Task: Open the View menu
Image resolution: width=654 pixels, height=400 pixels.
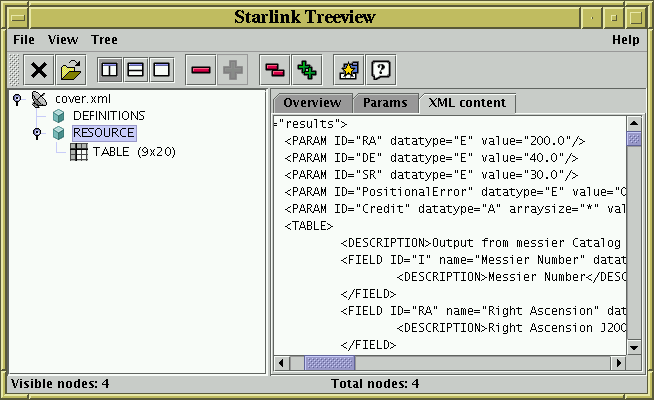Action: pos(63,40)
